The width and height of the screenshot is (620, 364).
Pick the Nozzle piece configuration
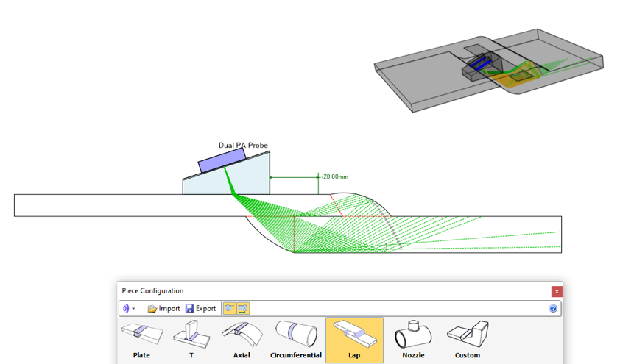(x=413, y=340)
